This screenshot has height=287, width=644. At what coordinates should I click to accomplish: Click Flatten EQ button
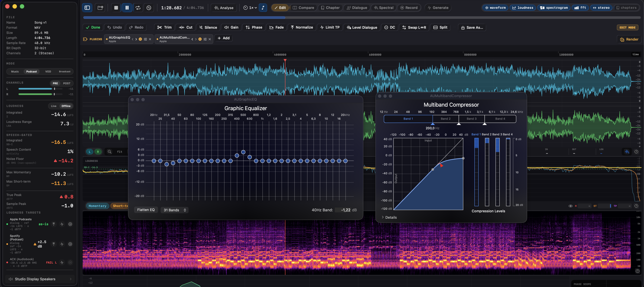146,210
